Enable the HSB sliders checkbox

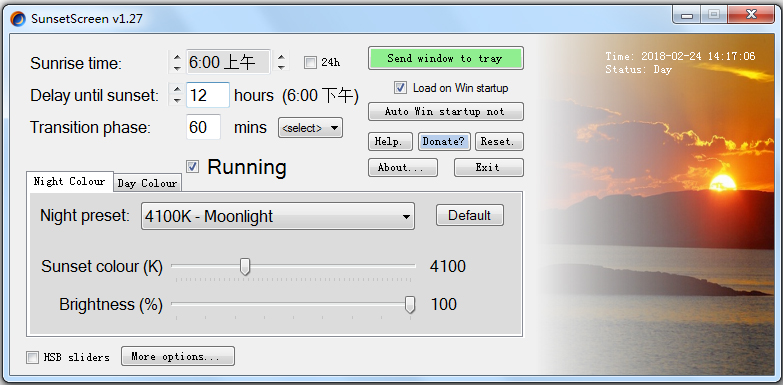[32, 357]
